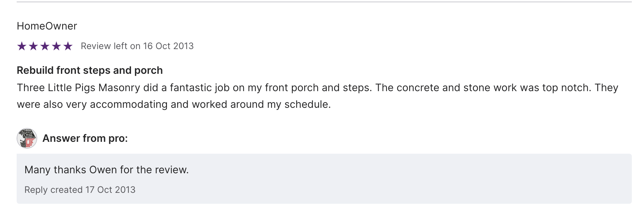Click the second purple rating star

(x=33, y=46)
